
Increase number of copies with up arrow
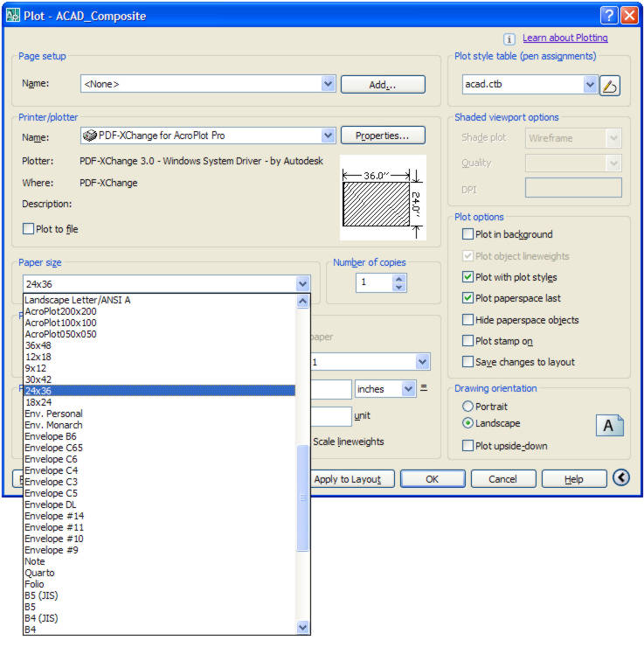(x=399, y=278)
